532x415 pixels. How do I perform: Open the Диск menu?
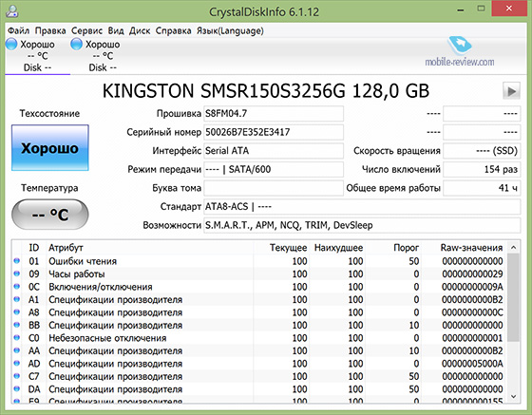tap(140, 30)
